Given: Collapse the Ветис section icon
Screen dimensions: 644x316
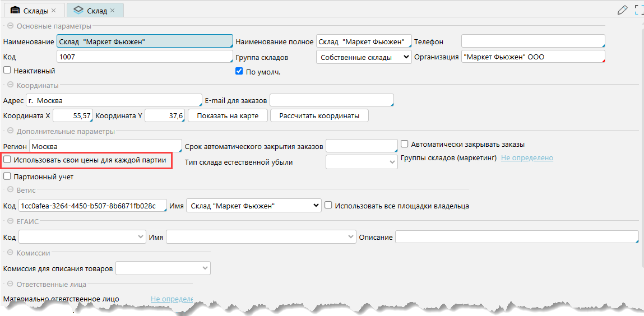Looking at the screenshot, I should pos(10,190).
